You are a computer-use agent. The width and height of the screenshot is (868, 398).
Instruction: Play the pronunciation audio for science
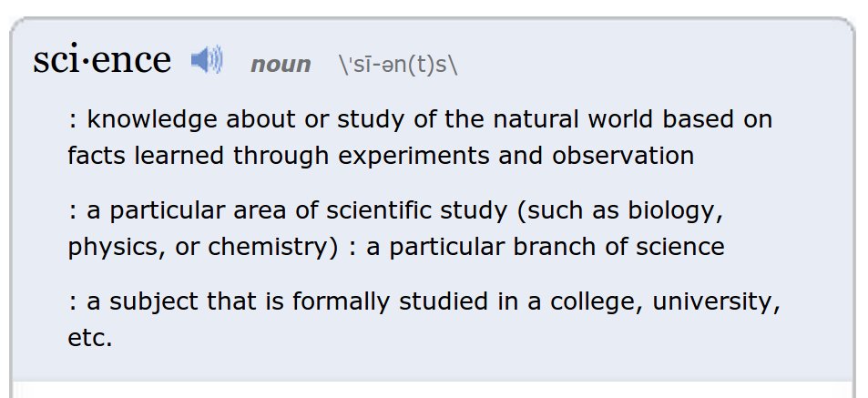point(207,61)
